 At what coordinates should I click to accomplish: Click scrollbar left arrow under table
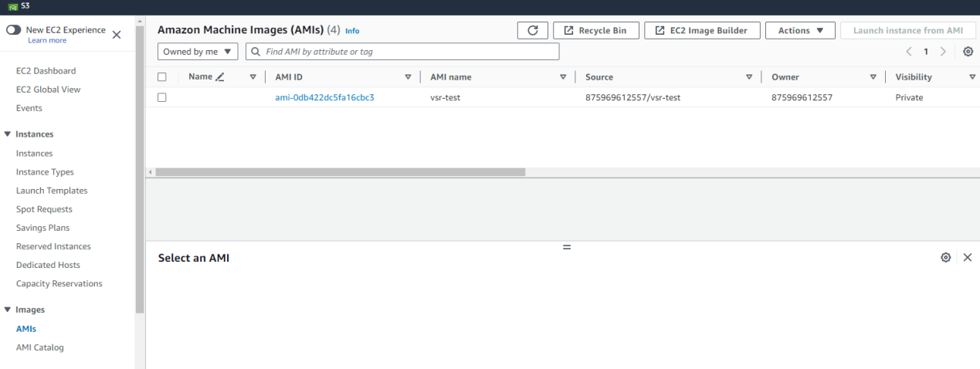[x=151, y=172]
